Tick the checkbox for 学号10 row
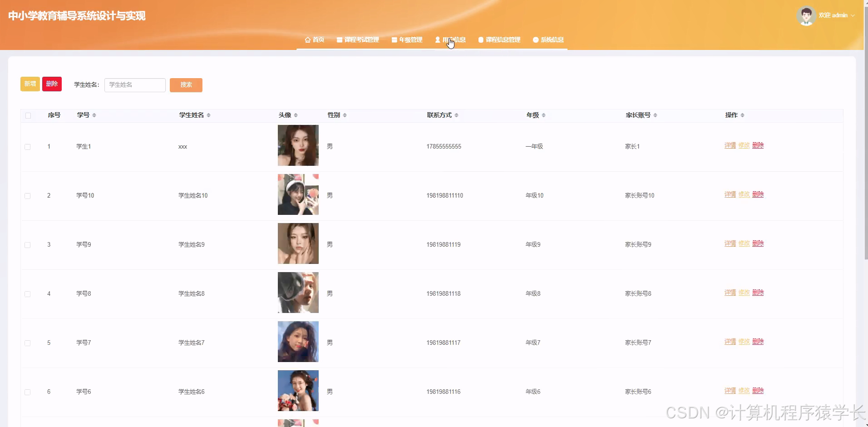Viewport: 868px width, 427px height. [x=28, y=196]
